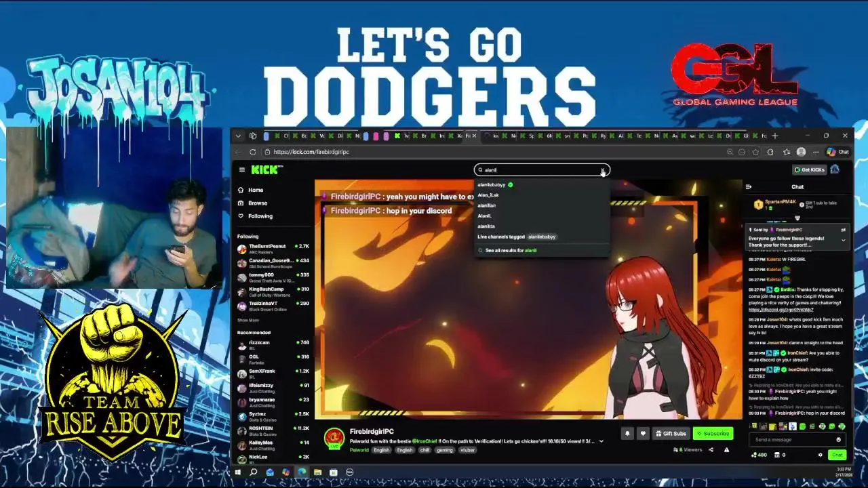Open chat settings gear icon

[x=821, y=455]
